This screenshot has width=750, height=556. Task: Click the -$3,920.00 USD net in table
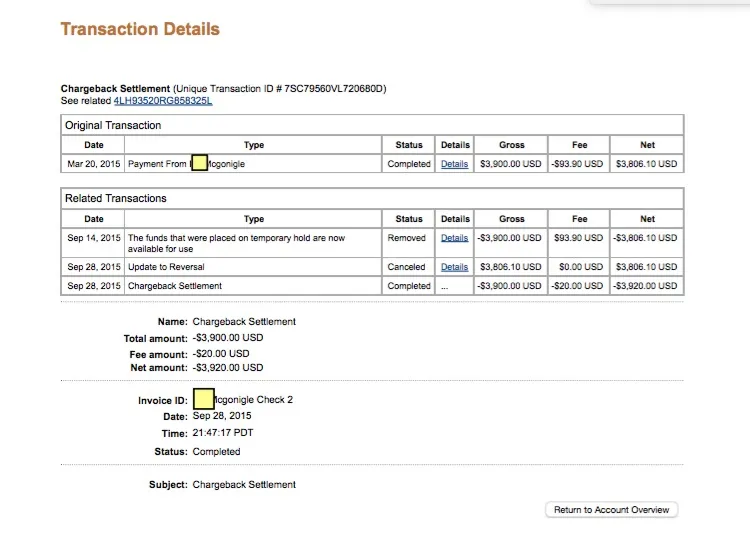(645, 286)
